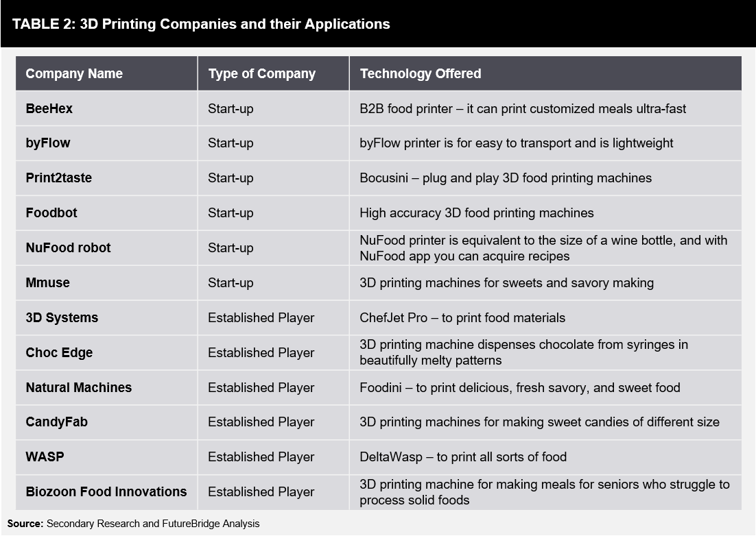Click the Company Name column header
This screenshot has height=536, width=756.
[106, 73]
